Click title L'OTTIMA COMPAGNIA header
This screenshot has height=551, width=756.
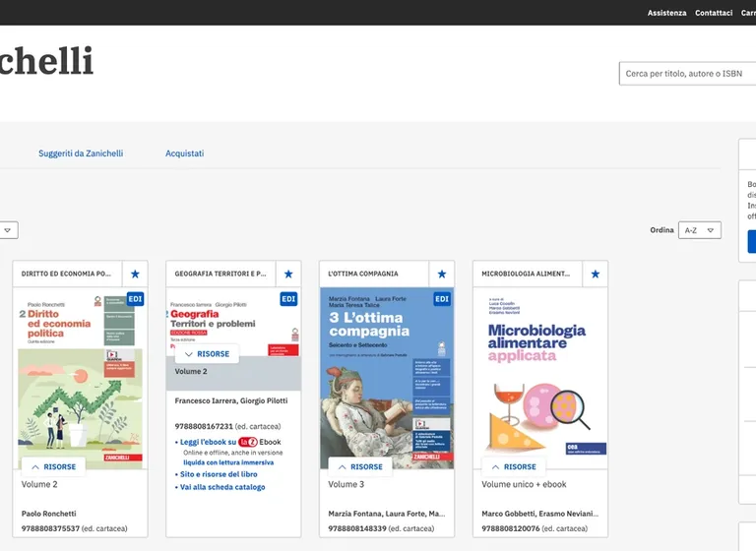click(x=363, y=274)
